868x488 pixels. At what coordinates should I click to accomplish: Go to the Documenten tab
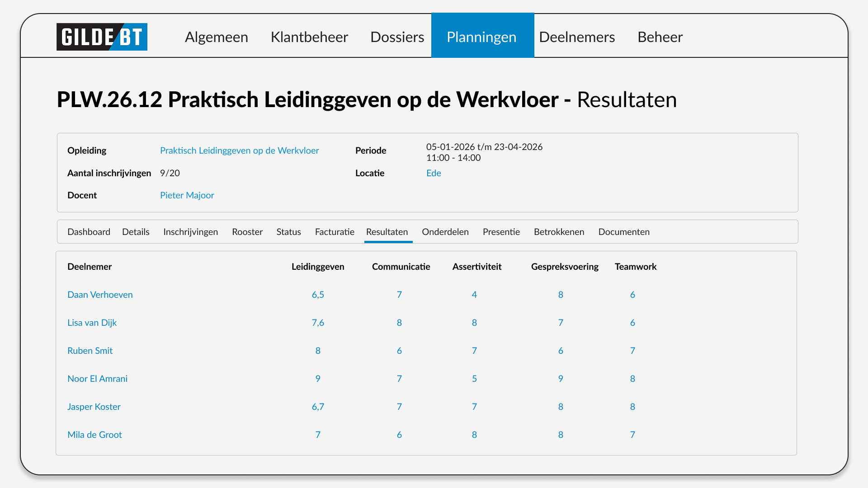[623, 232]
